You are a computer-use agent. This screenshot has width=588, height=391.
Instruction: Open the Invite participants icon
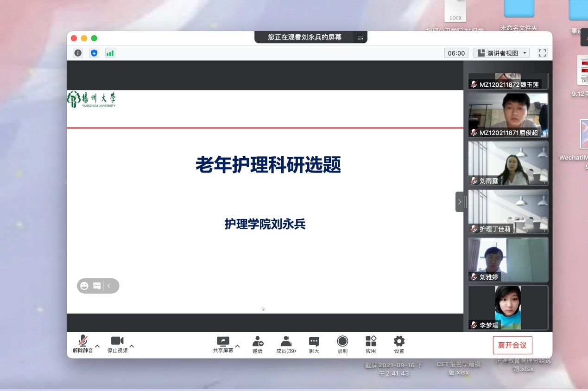point(258,345)
